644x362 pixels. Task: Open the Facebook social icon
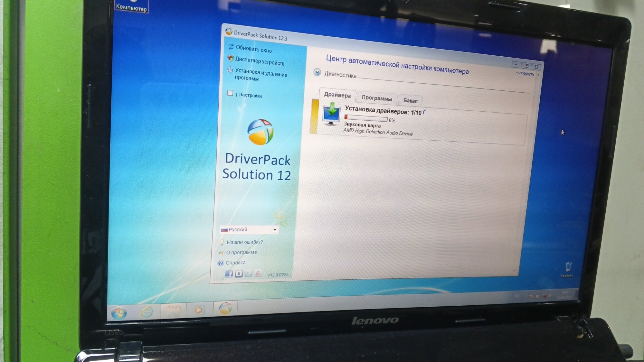pos(229,274)
